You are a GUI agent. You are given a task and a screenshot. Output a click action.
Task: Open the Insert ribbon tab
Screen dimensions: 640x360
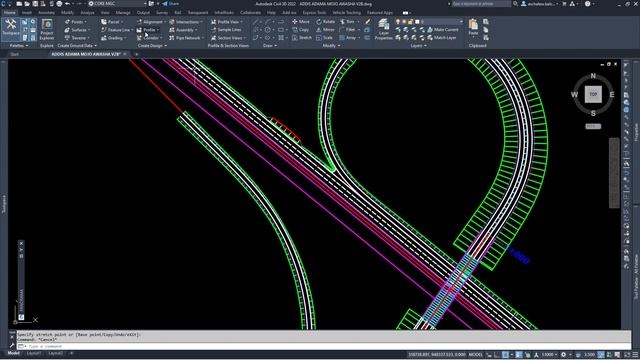tap(27, 13)
